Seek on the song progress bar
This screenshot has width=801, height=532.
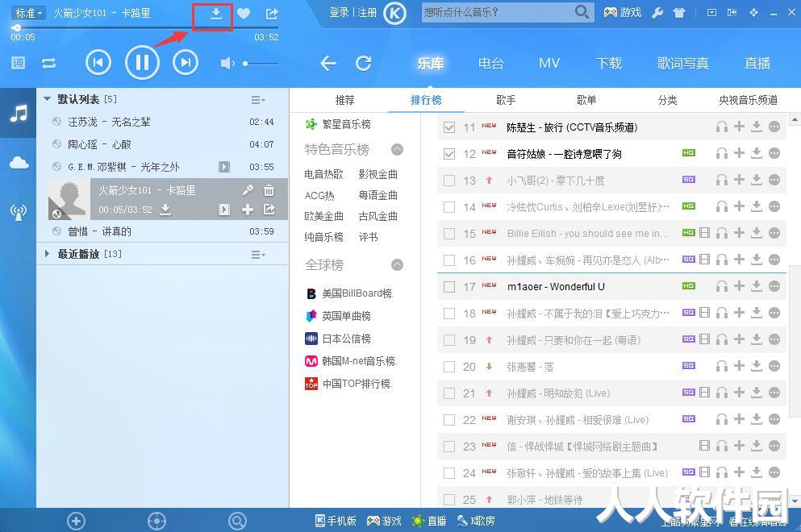point(145,27)
